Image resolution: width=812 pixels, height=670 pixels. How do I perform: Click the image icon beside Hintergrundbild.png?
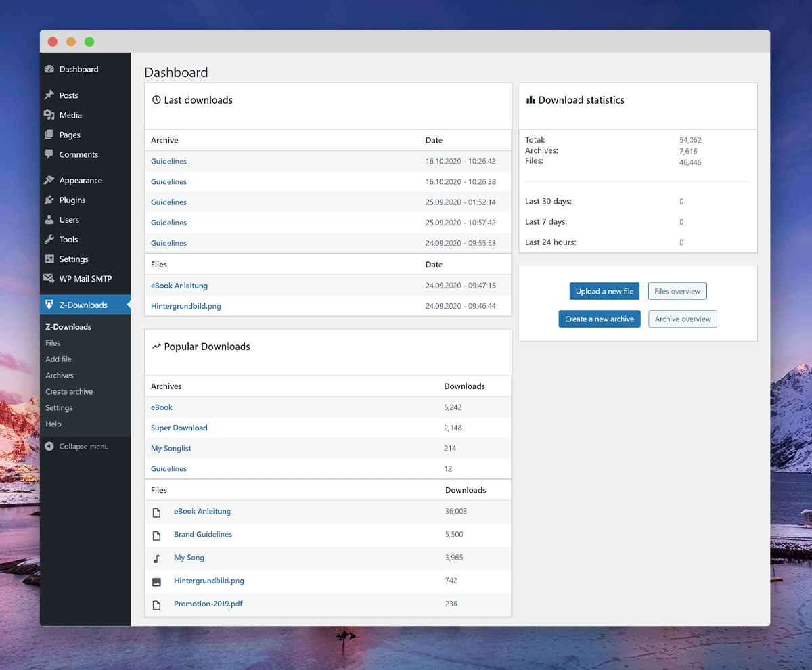coord(156,581)
